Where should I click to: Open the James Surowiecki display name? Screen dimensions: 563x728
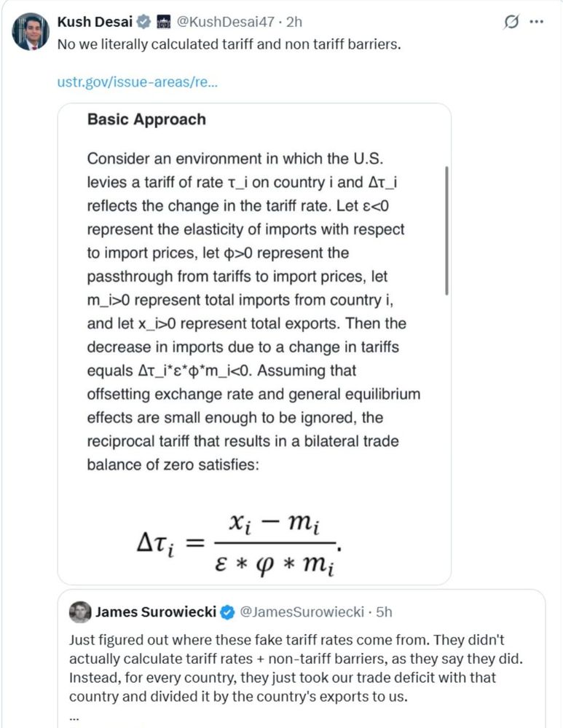point(156,612)
